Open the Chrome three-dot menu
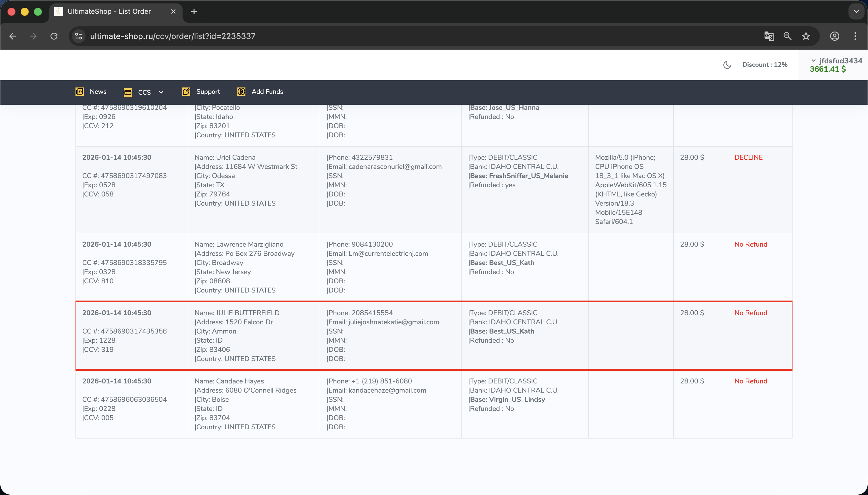The width and height of the screenshot is (868, 495). pyautogui.click(x=855, y=36)
